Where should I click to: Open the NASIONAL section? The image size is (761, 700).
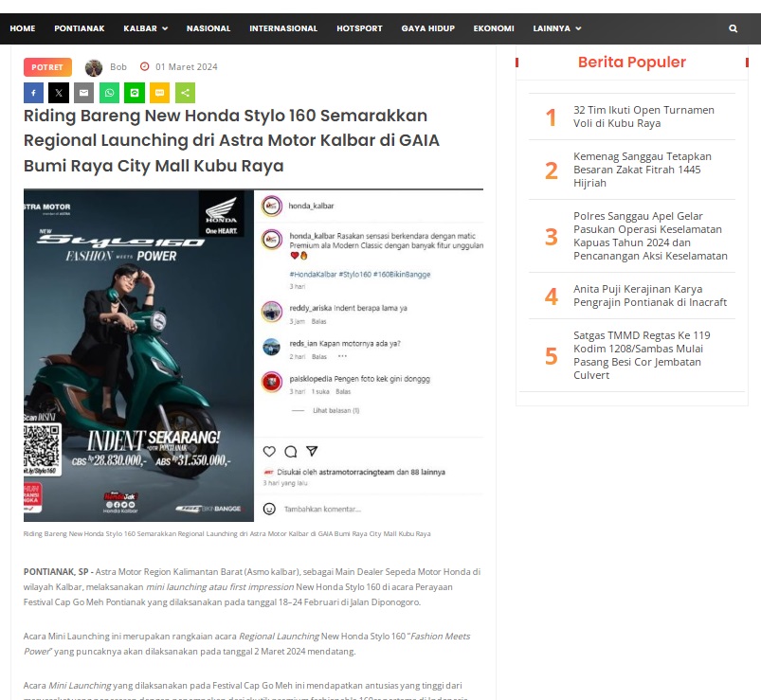(208, 28)
